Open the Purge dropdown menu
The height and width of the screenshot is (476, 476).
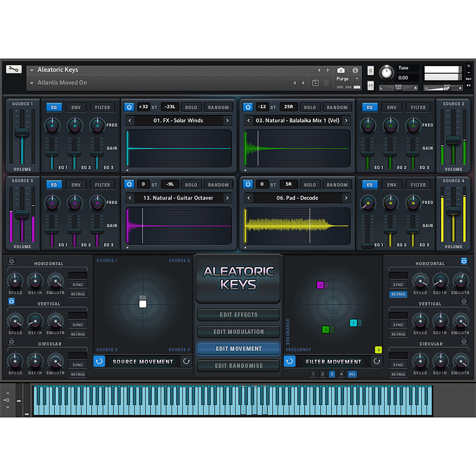348,79
